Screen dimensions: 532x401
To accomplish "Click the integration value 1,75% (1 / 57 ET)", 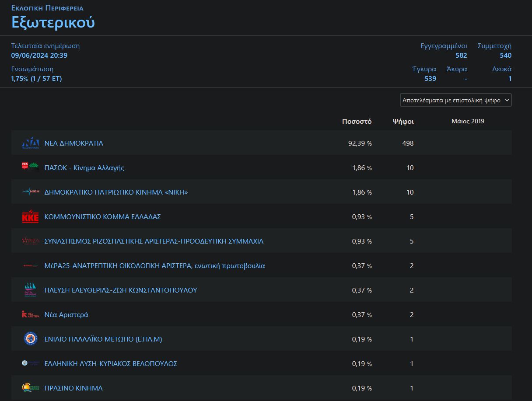I will [x=36, y=79].
